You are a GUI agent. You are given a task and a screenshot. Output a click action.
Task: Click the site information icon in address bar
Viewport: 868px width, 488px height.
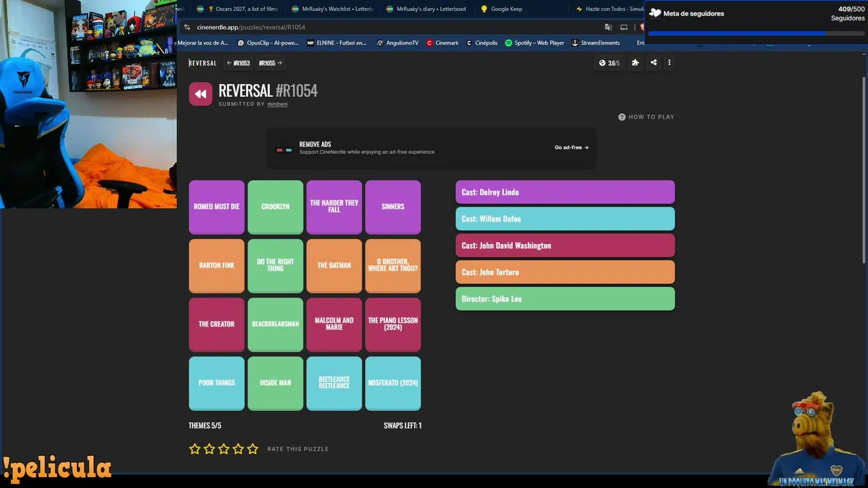click(x=187, y=27)
